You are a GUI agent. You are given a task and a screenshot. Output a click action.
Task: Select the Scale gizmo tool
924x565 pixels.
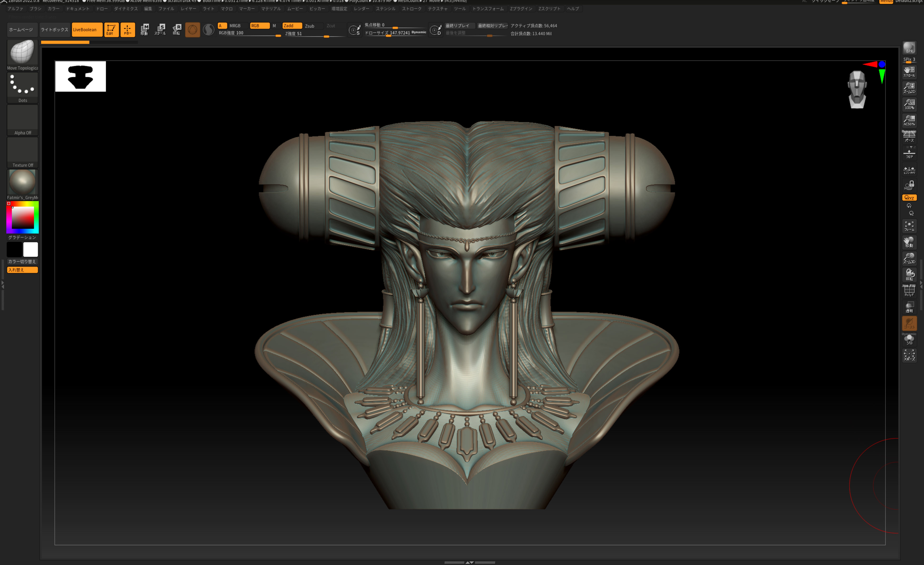pyautogui.click(x=160, y=29)
